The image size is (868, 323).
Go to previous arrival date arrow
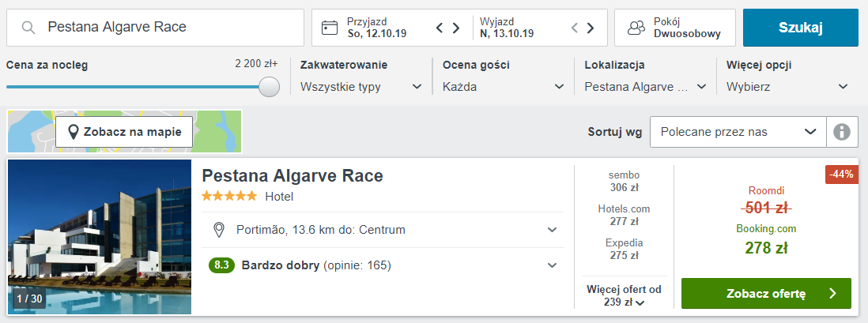440,28
